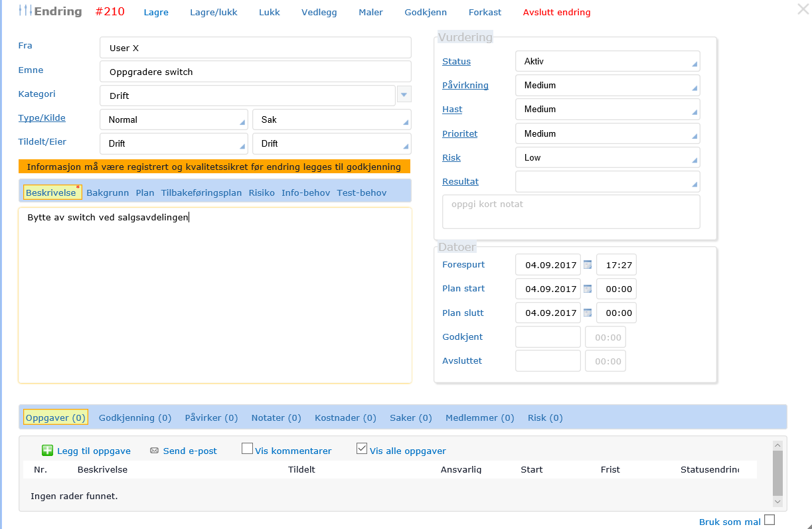812x529 pixels.
Task: Open the Eier dropdown showing Drift
Action: pyautogui.click(x=332, y=143)
